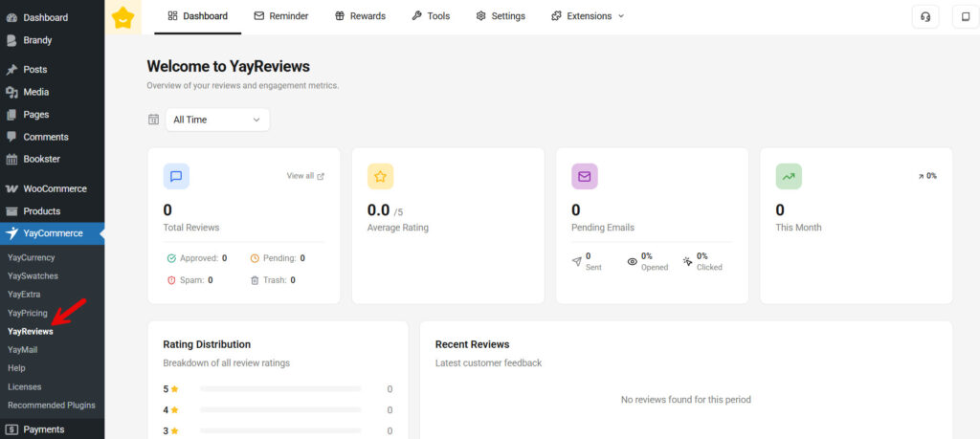Open the Licenses submenu link
This screenshot has height=439, width=980.
tap(24, 387)
